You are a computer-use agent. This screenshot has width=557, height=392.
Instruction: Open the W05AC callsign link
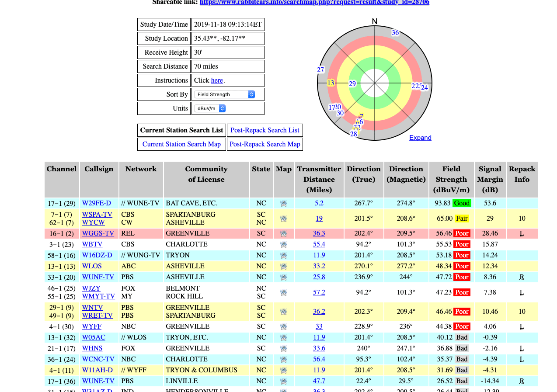tap(94, 337)
